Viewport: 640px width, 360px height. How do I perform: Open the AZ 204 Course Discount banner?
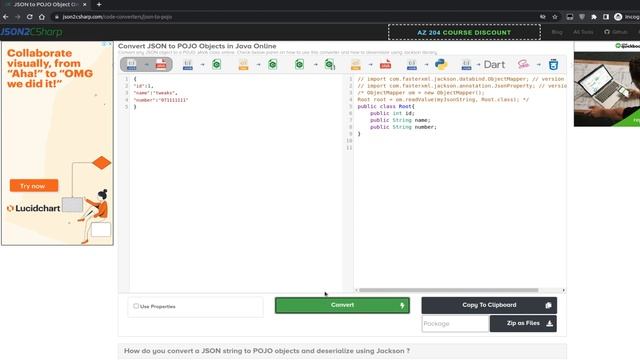point(464,32)
